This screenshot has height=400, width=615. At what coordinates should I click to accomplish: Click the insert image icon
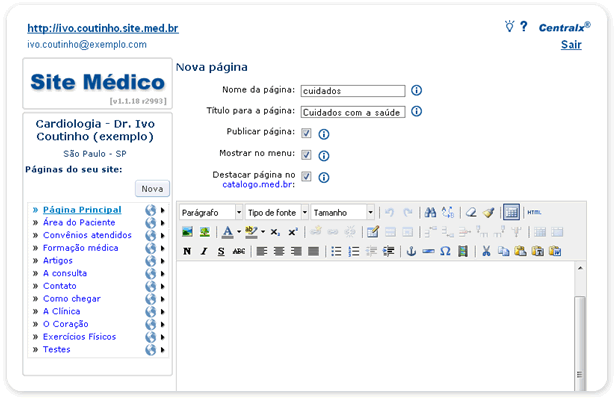[187, 232]
